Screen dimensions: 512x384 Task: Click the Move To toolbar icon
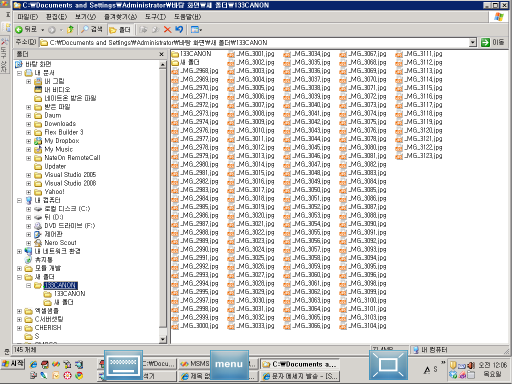point(144,30)
